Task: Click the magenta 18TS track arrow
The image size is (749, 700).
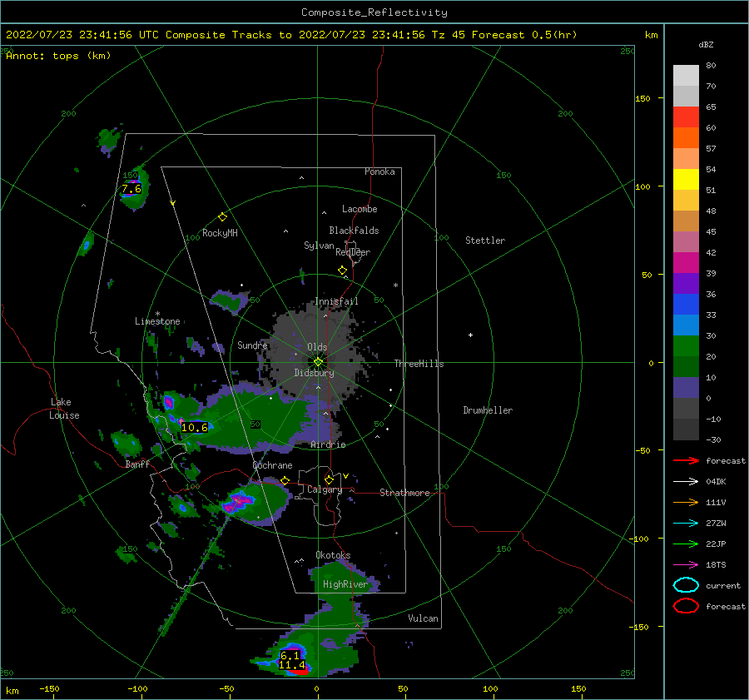Action: click(x=686, y=565)
